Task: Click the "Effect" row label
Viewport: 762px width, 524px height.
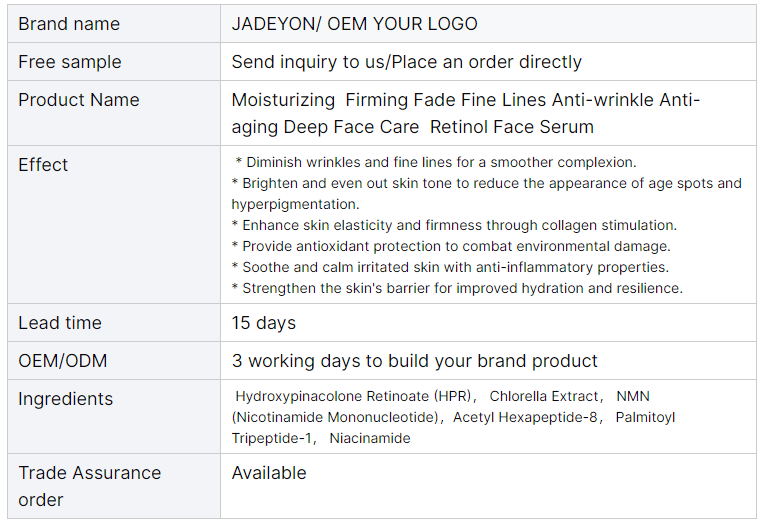Action: (43, 165)
